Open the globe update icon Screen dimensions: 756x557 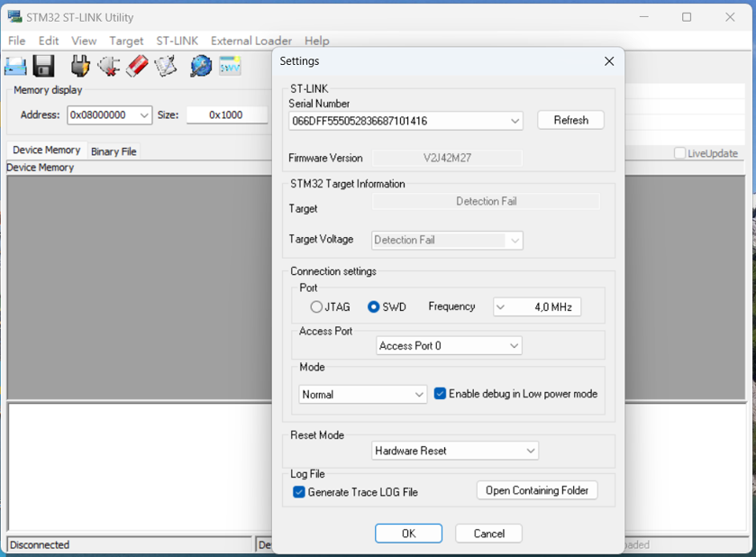(x=201, y=66)
